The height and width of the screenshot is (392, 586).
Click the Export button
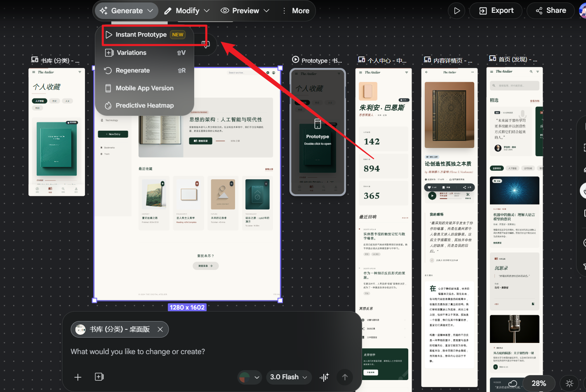coord(496,11)
